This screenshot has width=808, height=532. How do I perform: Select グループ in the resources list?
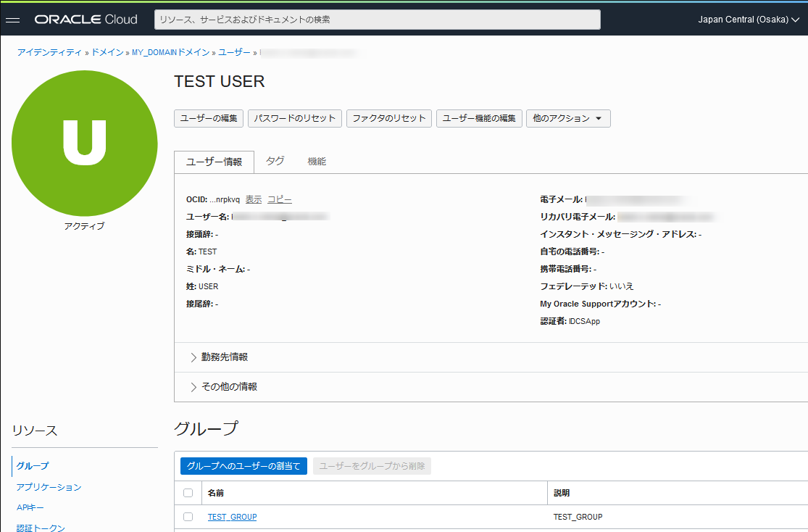click(33, 466)
